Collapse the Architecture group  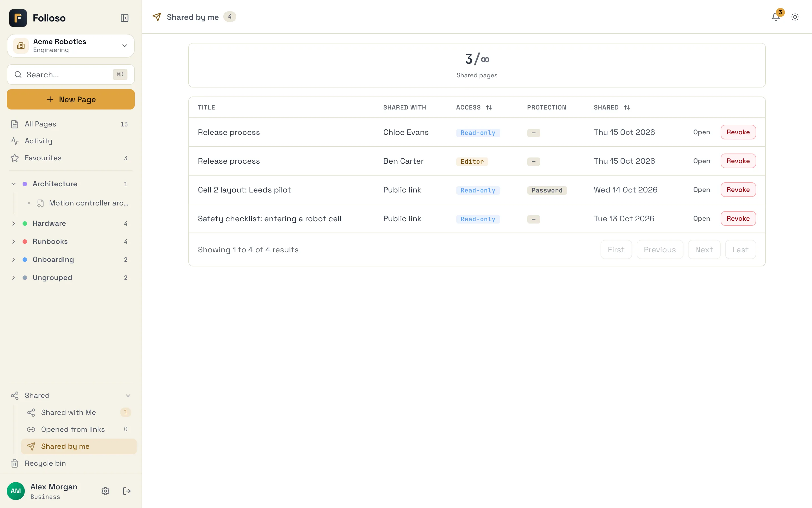[14, 184]
